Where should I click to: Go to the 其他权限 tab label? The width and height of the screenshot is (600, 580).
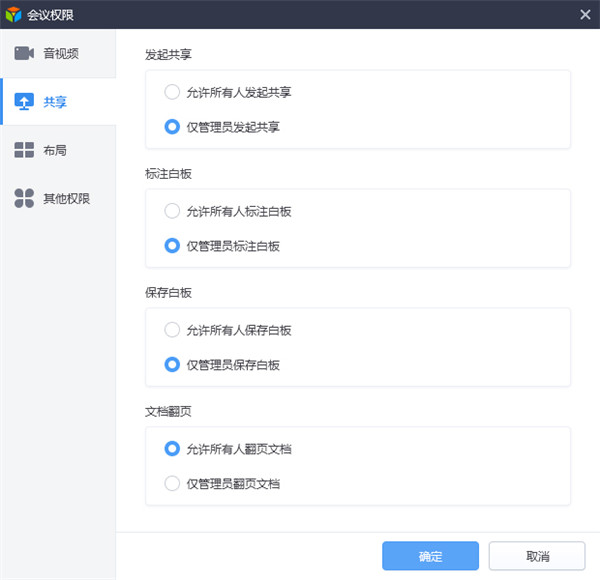click(66, 198)
